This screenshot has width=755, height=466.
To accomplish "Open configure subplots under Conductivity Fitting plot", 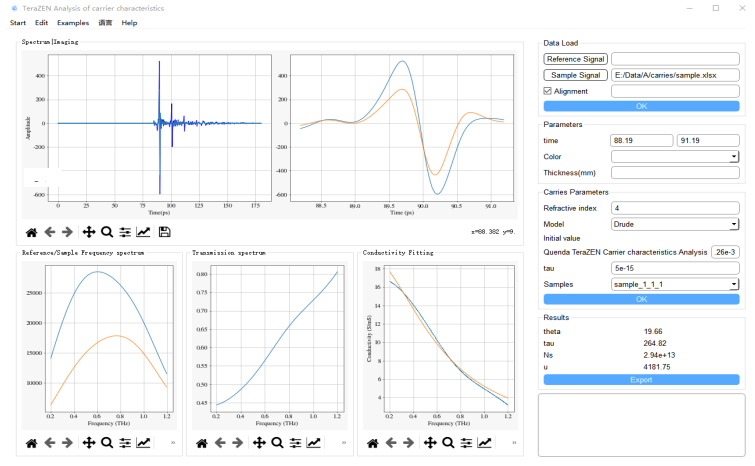I will coord(465,443).
